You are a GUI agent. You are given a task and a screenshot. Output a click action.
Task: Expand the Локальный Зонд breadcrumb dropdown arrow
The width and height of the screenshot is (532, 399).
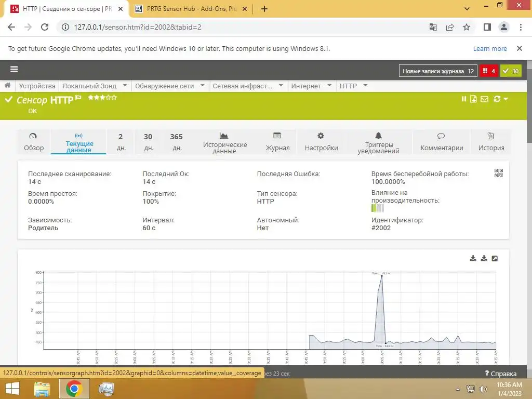125,86
